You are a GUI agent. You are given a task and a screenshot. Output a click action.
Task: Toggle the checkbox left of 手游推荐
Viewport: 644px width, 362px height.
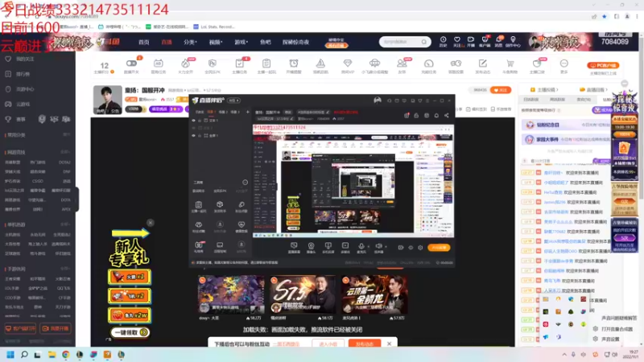click(x=493, y=109)
